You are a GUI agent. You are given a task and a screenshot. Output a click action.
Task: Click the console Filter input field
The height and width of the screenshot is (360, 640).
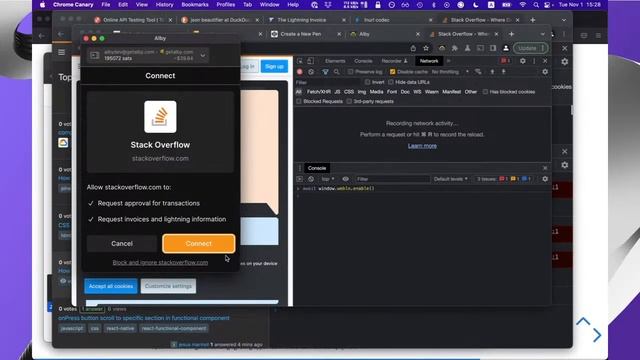(x=393, y=179)
